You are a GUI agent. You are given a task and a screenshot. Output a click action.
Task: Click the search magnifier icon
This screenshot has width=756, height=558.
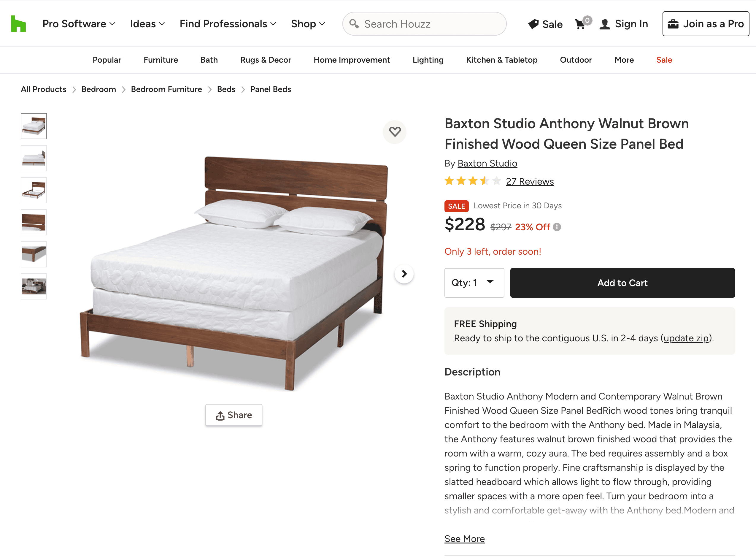point(354,24)
